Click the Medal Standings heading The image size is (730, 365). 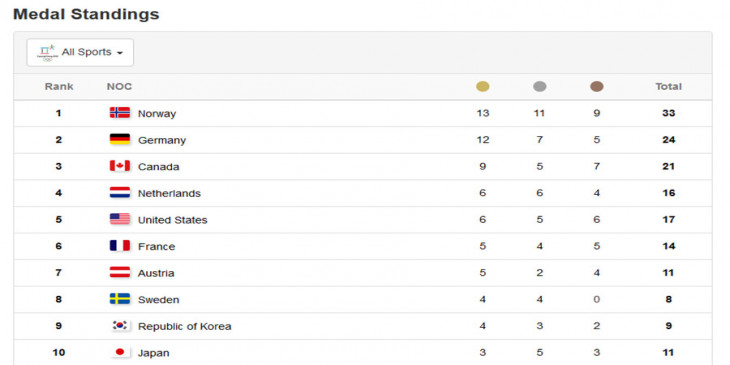click(86, 14)
